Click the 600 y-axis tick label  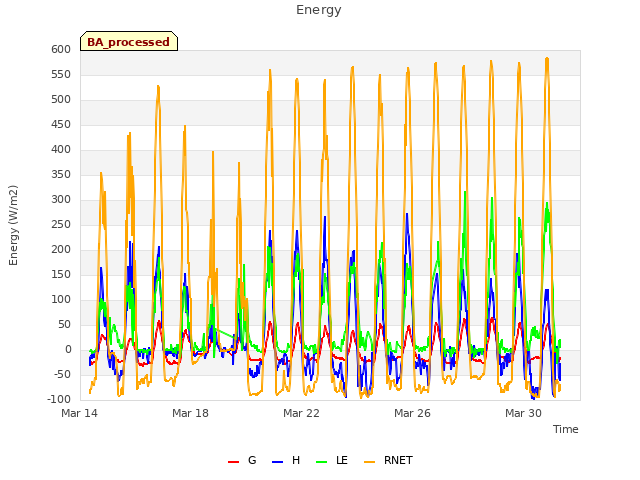pyautogui.click(x=61, y=50)
